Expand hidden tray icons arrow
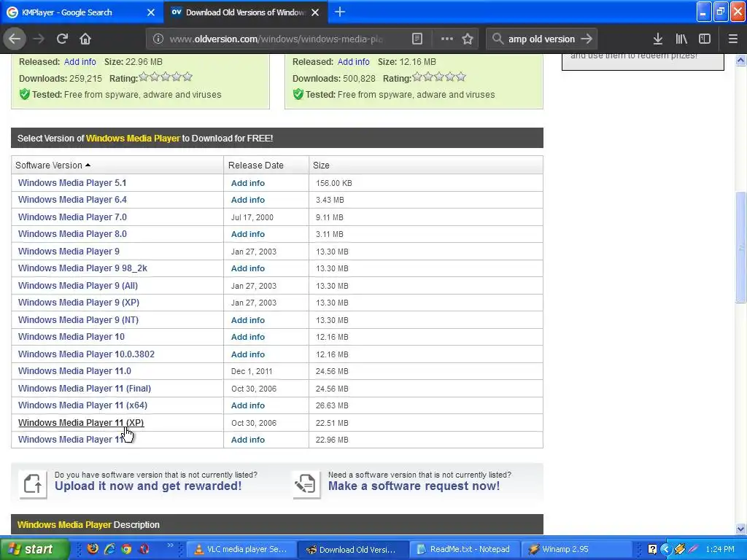The image size is (747, 560). [665, 549]
